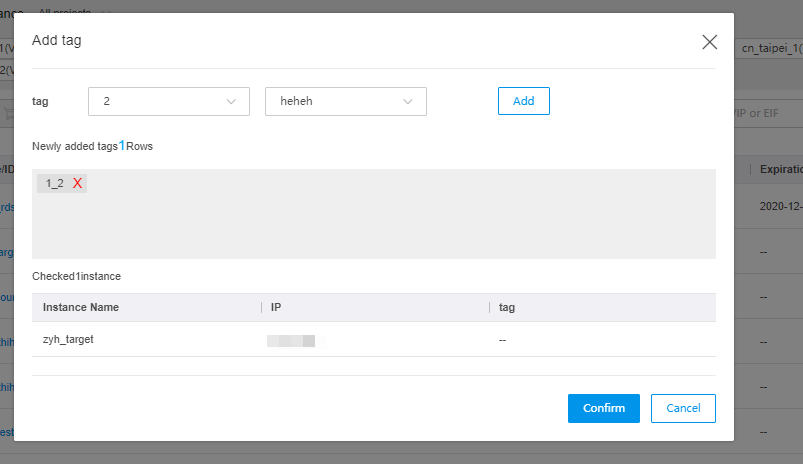This screenshot has width=803, height=464.
Task: Close the Add tag dialog
Action: [x=709, y=42]
